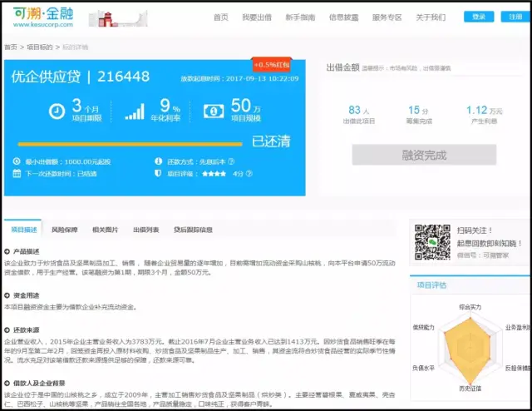Click the 注册 register button
The width and height of the screenshot is (532, 411).
pos(515,17)
